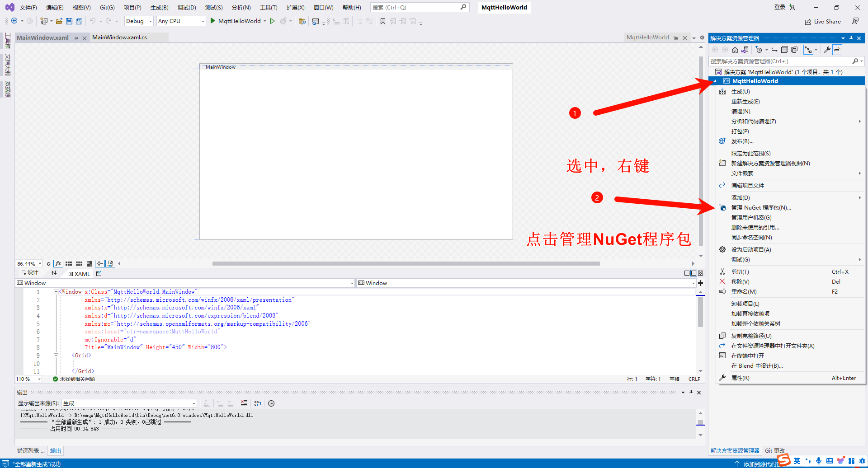Screen dimensions: 868x468
Task: Choose 属性(R) in context menu
Action: [x=740, y=378]
